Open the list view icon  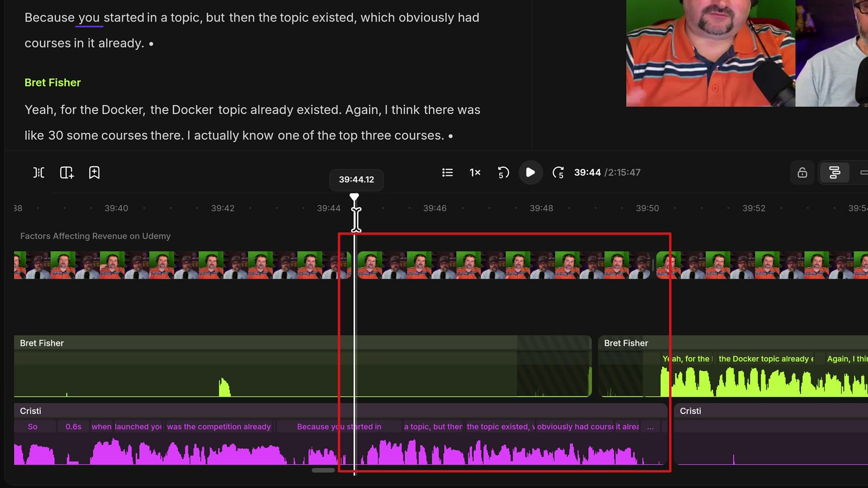[447, 173]
